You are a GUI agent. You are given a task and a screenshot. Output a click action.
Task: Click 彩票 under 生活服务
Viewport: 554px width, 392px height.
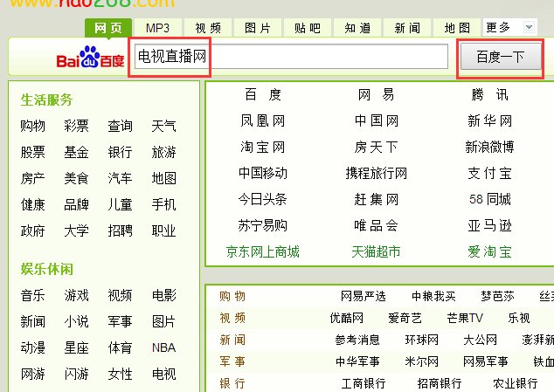76,126
